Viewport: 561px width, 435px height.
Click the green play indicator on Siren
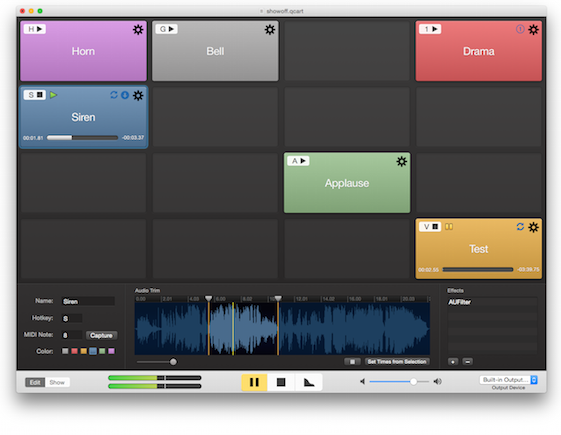point(53,95)
